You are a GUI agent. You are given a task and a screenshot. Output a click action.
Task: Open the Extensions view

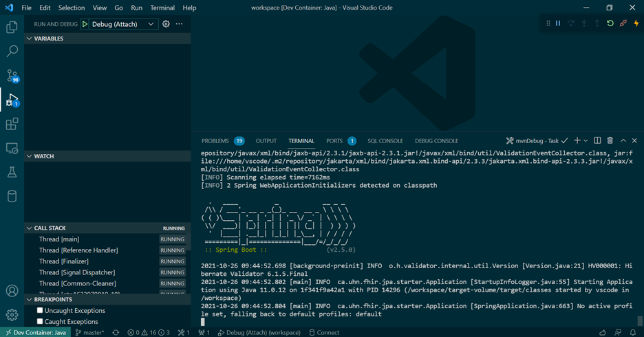(12, 124)
